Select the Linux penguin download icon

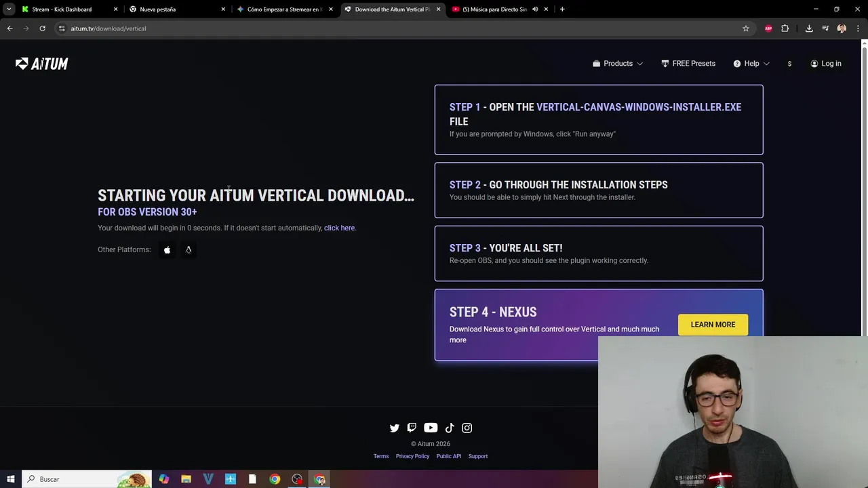click(x=189, y=249)
